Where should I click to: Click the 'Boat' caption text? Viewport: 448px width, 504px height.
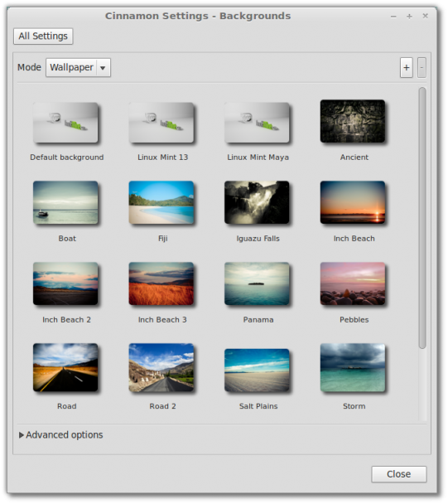[x=67, y=239]
